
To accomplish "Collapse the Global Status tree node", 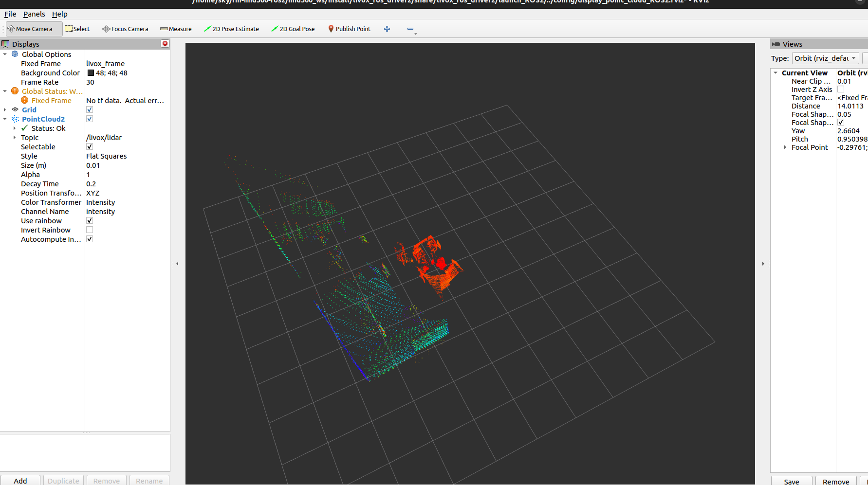I will pyautogui.click(x=5, y=91).
